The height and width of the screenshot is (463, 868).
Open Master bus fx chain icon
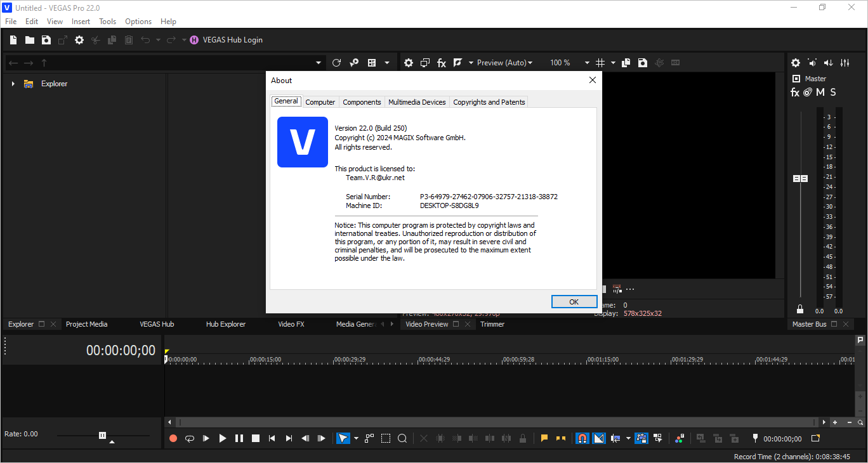click(x=795, y=92)
